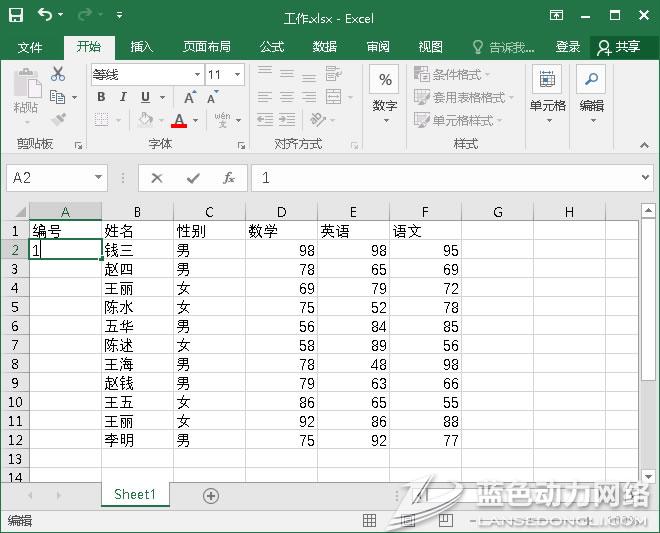Cancel the cell entry with X icon

tap(157, 178)
